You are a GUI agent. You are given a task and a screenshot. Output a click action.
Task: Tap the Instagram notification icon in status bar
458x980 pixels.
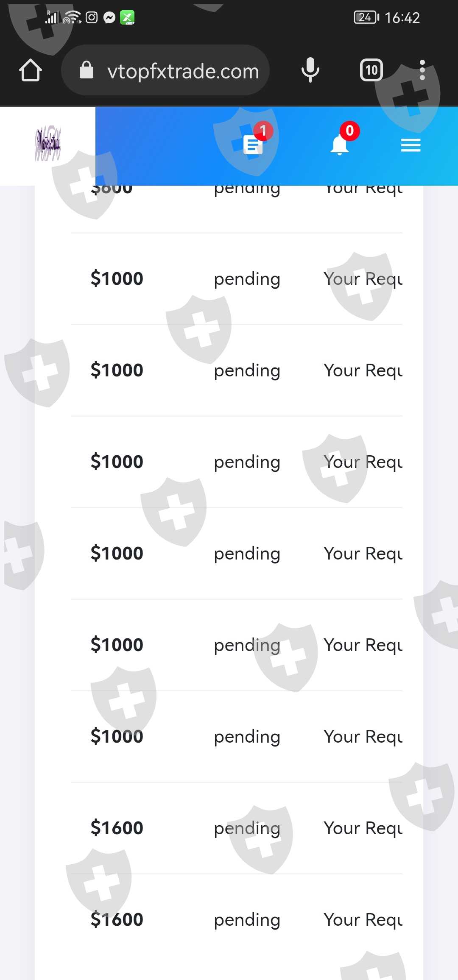click(92, 17)
